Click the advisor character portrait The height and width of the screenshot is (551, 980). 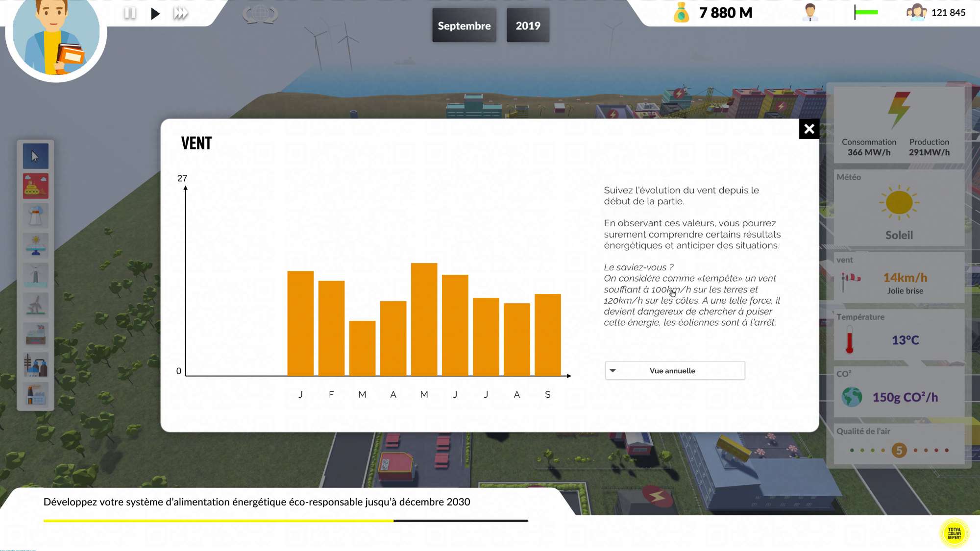55,37
